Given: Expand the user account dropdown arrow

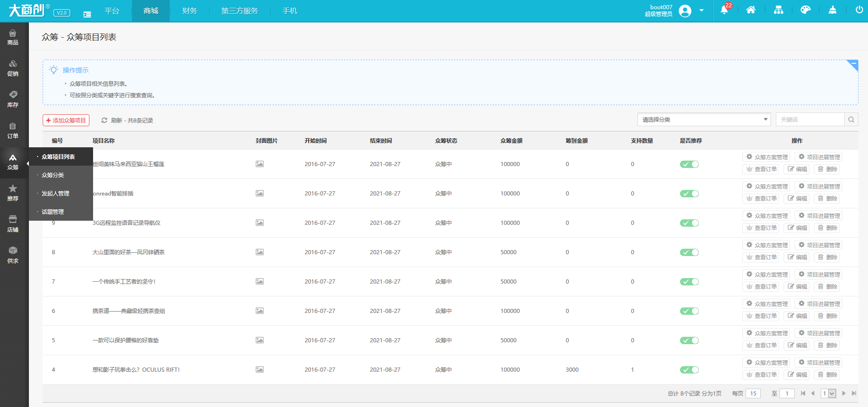Looking at the screenshot, I should click(x=702, y=10).
